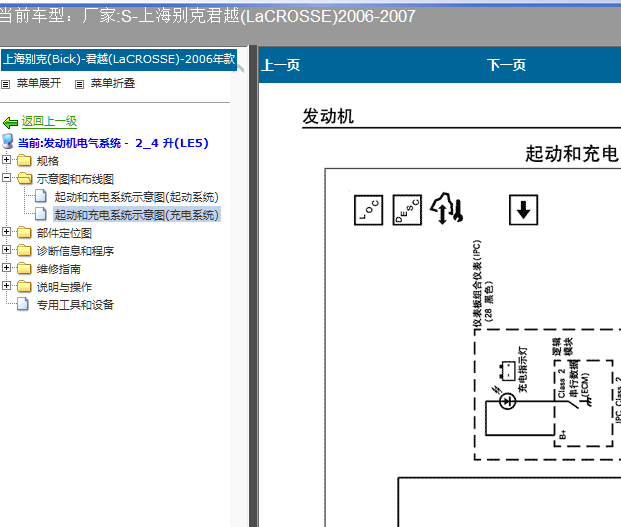Click the battery charge indicator lamp symbol
The width and height of the screenshot is (621, 527).
(x=507, y=402)
